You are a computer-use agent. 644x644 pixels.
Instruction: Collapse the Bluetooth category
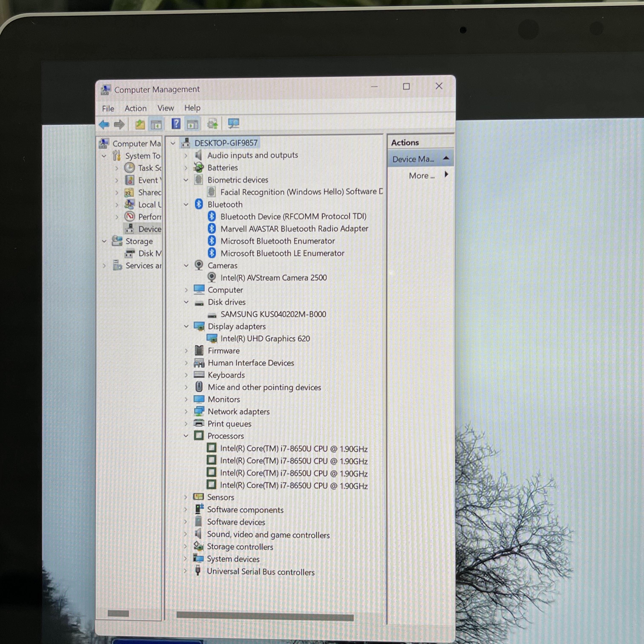click(186, 204)
